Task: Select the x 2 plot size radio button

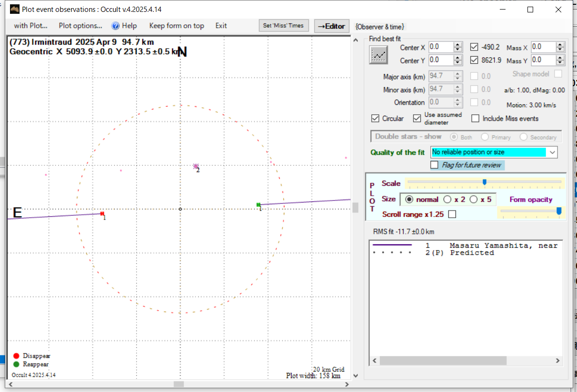Action: point(447,200)
